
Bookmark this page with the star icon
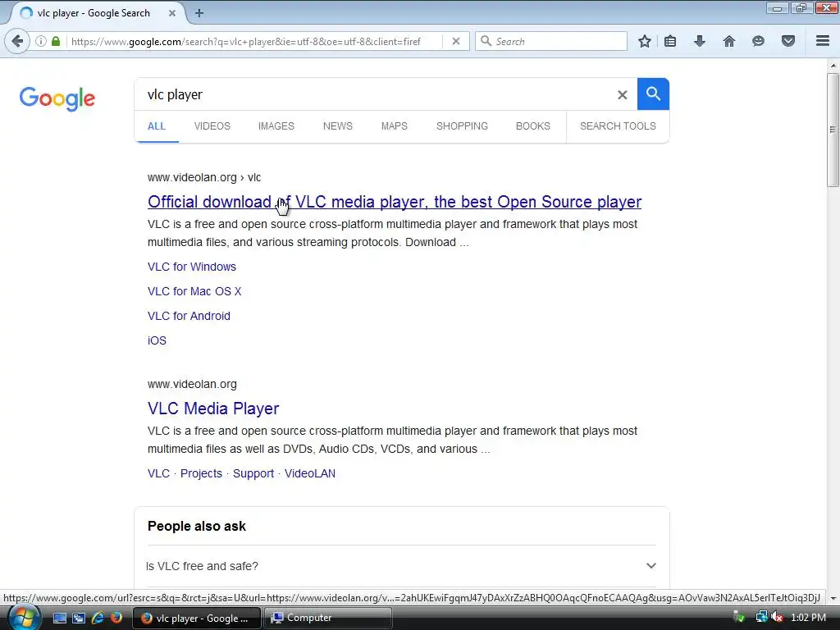coord(645,41)
